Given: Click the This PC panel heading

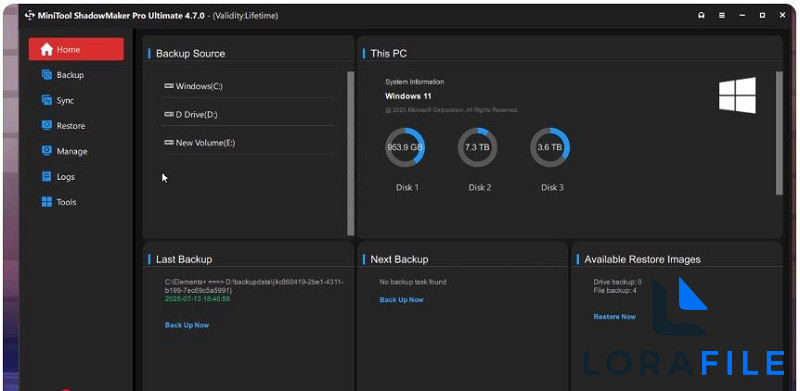Looking at the screenshot, I should 389,54.
